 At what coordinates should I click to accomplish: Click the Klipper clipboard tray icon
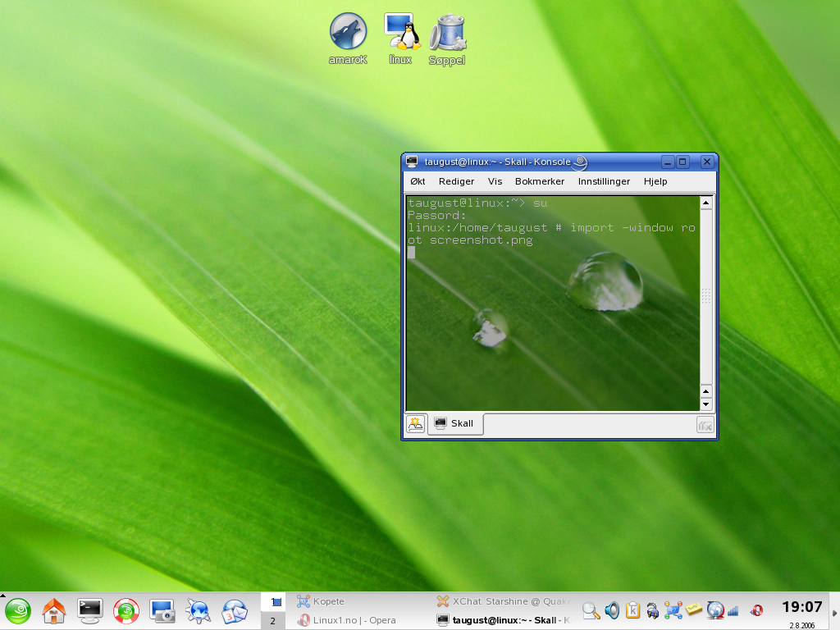632,610
